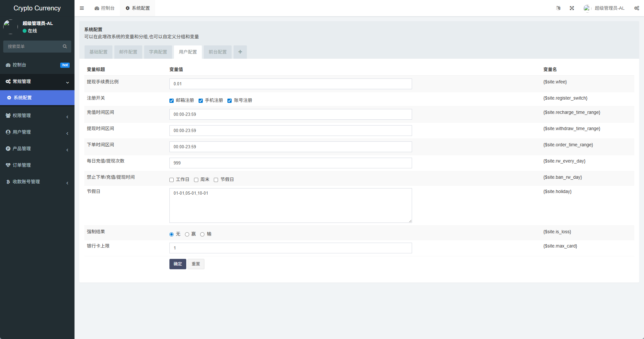Image resolution: width=644 pixels, height=339 pixels.
Task: Switch to the 基础配置 tab
Action: (x=98, y=52)
